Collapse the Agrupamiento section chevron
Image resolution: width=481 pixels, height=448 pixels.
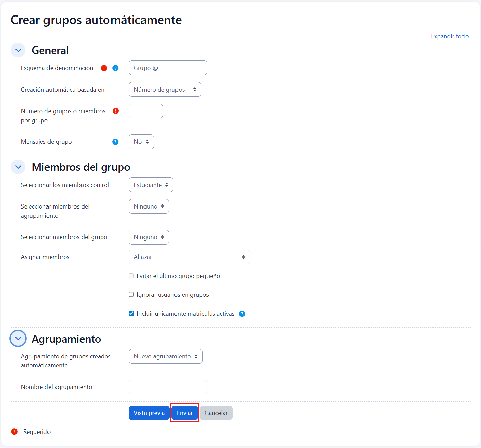pos(18,339)
